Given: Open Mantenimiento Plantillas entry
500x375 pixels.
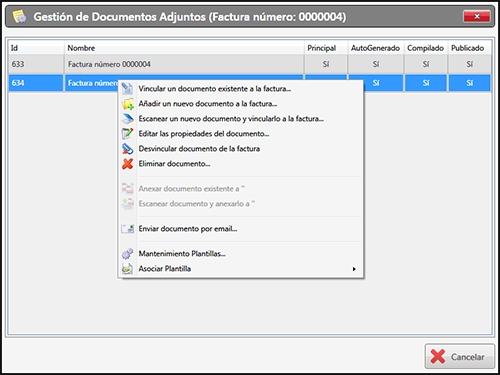Looking at the screenshot, I should point(240,254).
